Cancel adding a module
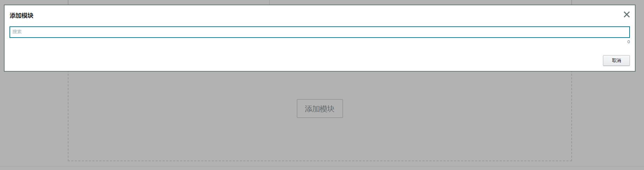This screenshot has height=170, width=644. point(616,60)
